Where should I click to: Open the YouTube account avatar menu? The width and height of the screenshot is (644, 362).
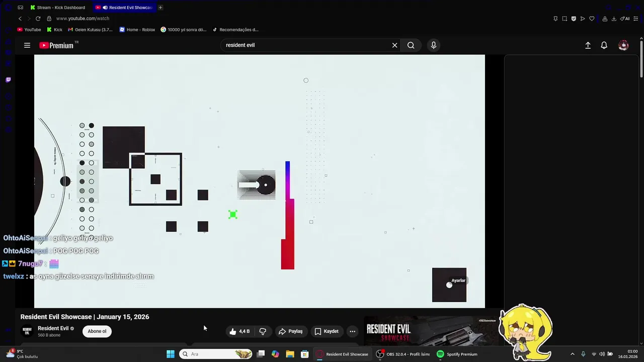coord(623,45)
